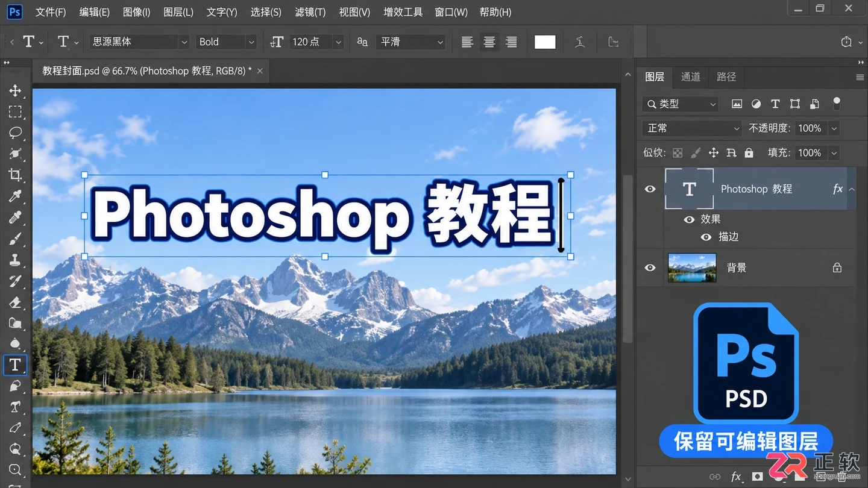This screenshot has width=868, height=488.
Task: Toggle lock all padlock
Action: click(x=749, y=153)
